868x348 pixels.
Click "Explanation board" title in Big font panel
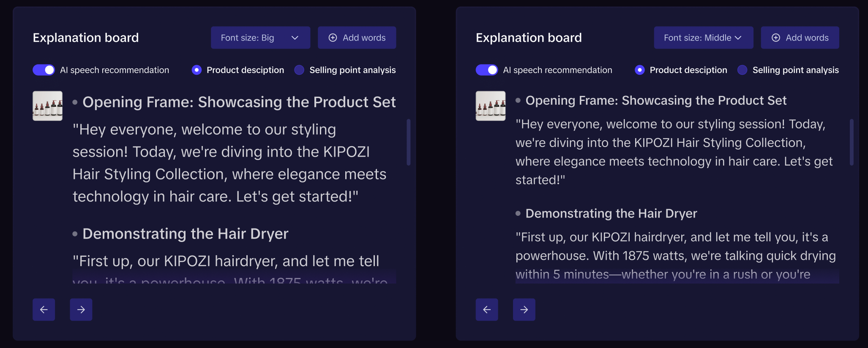tap(86, 38)
